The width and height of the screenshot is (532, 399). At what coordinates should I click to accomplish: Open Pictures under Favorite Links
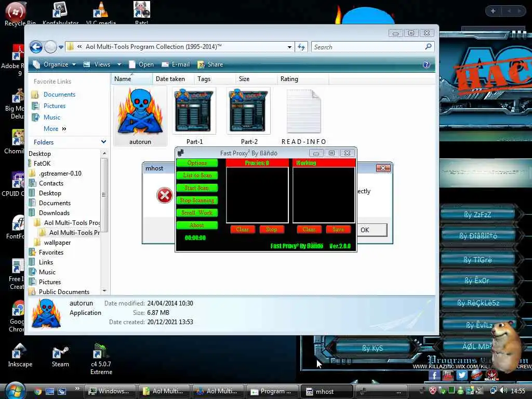[x=54, y=106]
